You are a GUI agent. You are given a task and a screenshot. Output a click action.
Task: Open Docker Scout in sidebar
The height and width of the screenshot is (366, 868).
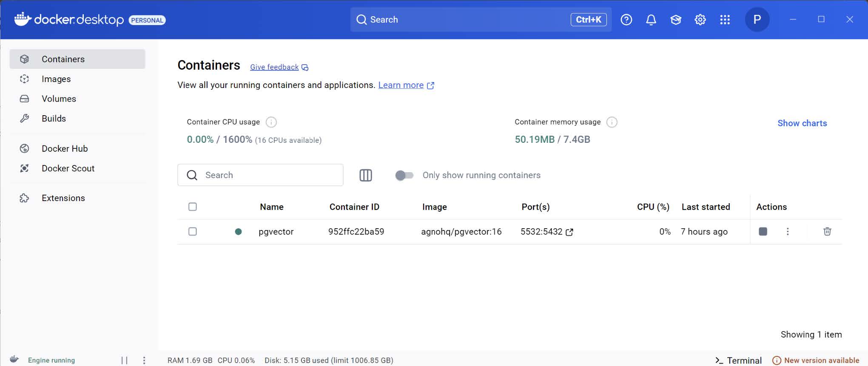tap(77, 168)
